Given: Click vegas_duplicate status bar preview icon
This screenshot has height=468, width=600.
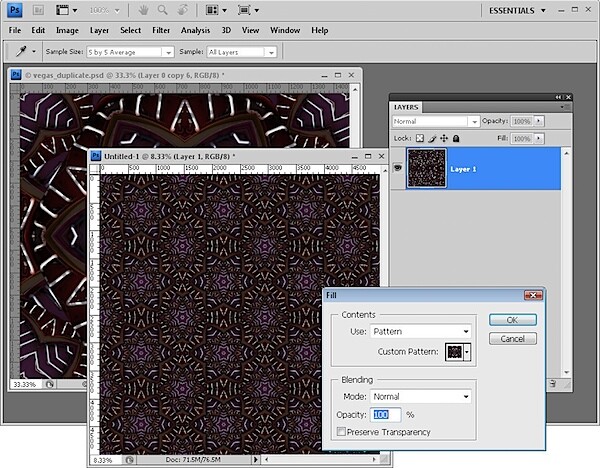Looking at the screenshot, I should 50,384.
